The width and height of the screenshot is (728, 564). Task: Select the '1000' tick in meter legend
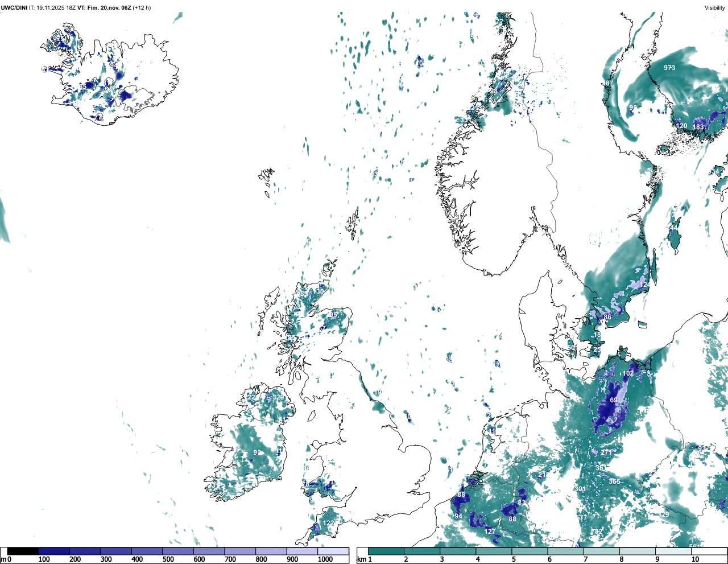325,559
